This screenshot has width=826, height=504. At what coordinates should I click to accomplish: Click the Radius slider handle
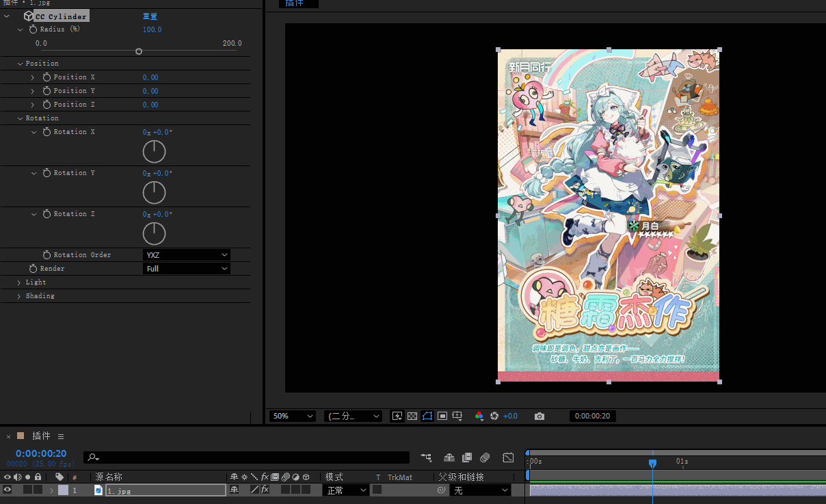tap(139, 51)
